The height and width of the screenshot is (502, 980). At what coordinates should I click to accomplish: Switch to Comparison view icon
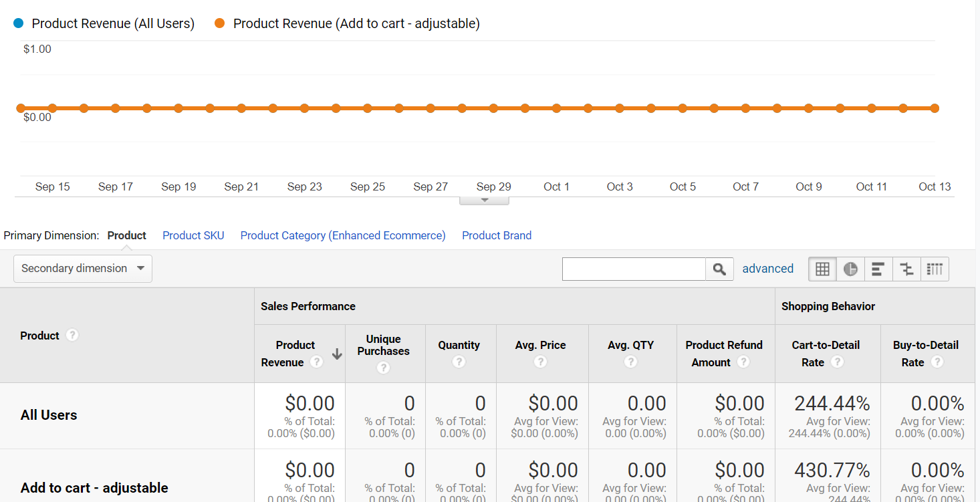point(906,269)
